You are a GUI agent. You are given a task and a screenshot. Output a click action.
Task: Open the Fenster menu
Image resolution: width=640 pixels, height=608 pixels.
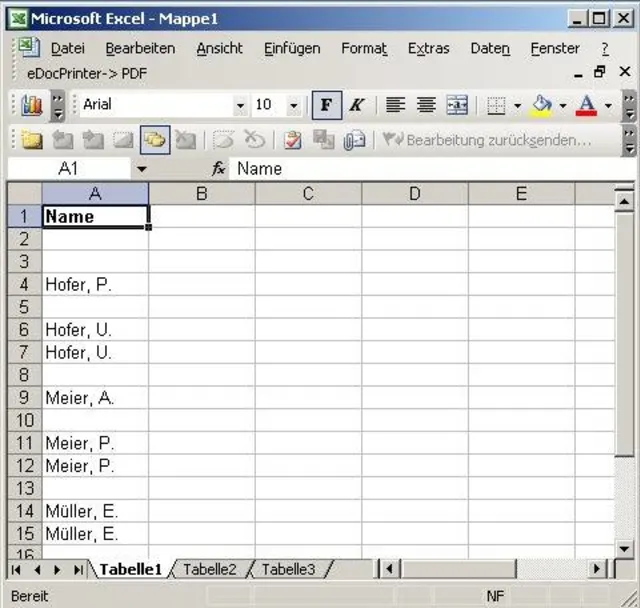[x=555, y=49]
